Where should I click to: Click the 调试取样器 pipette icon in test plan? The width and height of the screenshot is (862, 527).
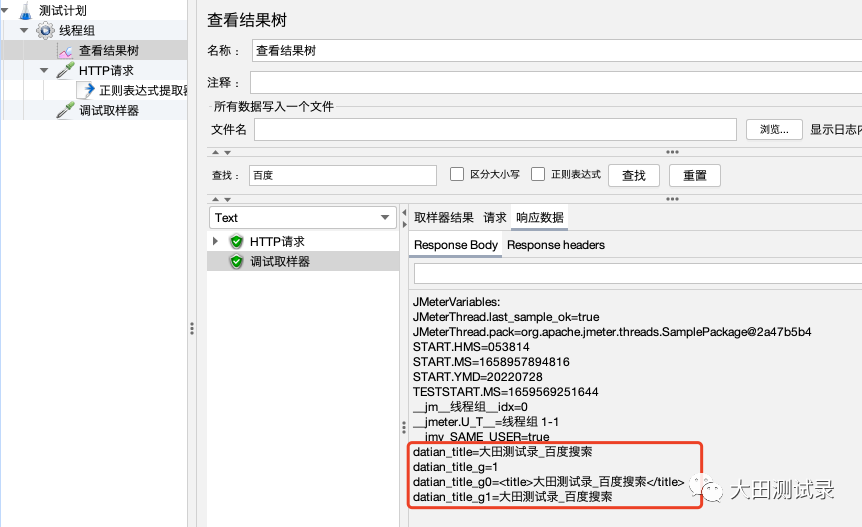(65, 110)
